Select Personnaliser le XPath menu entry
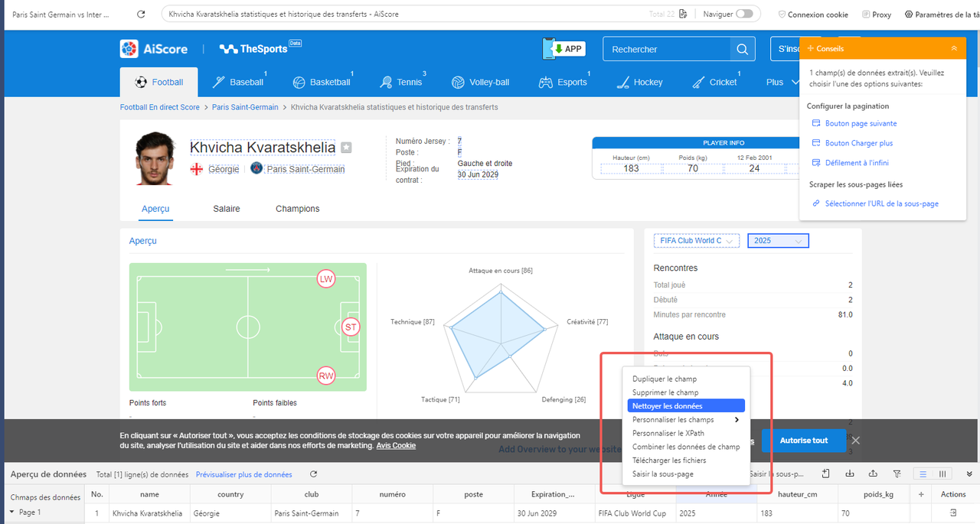The height and width of the screenshot is (524, 980). click(x=686, y=434)
